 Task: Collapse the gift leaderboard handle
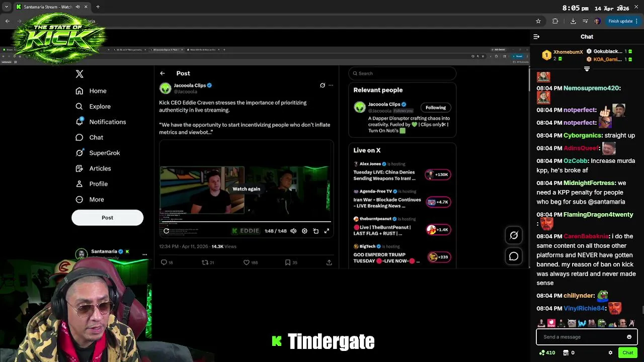pos(587,69)
